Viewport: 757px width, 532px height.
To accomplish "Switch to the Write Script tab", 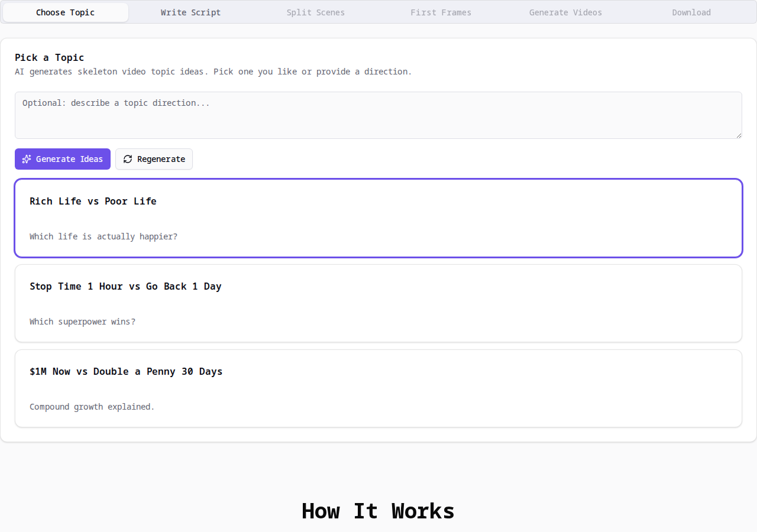I will (190, 12).
